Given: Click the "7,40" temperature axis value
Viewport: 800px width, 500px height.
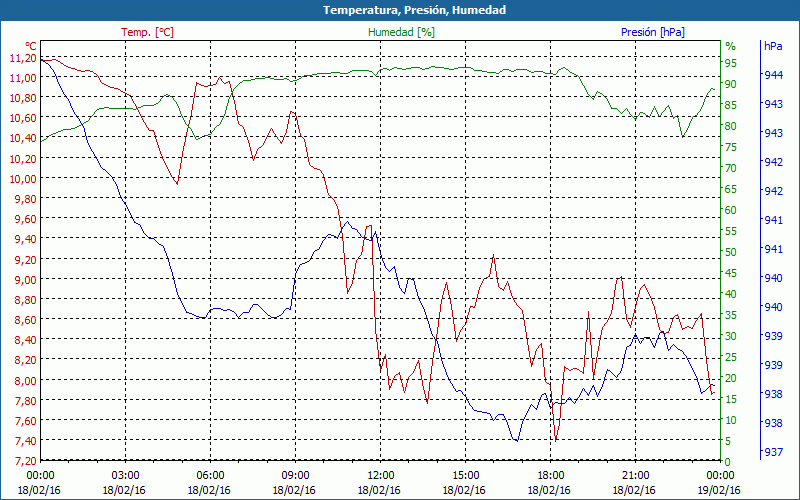Looking at the screenshot, I should coord(26,441).
